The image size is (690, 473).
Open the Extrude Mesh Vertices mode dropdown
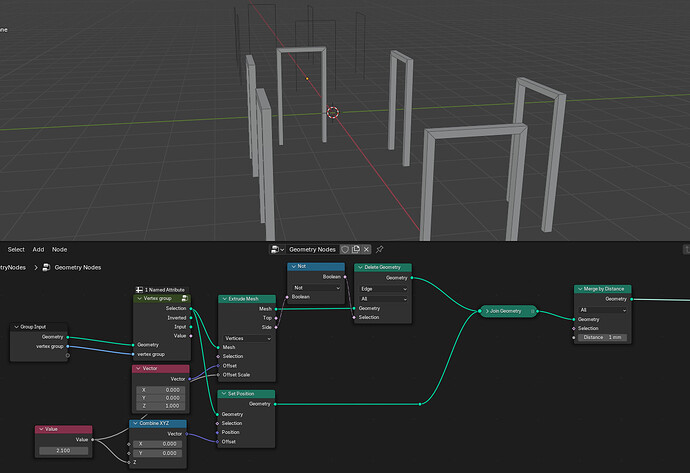247,338
